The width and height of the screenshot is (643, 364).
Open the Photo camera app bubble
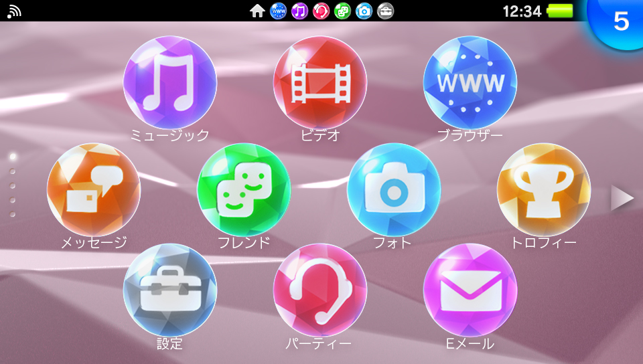[x=394, y=190]
